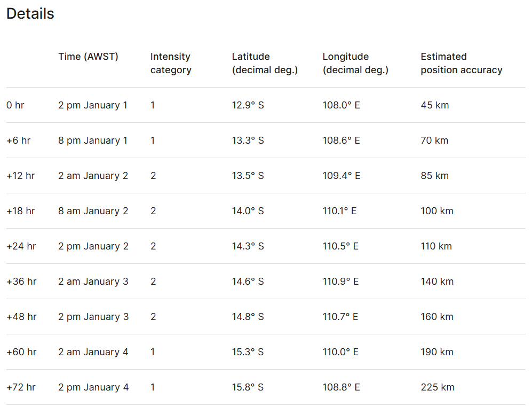Viewport: 532px width, 414px height.
Task: Select the +72 hr row label
Action: (21, 387)
